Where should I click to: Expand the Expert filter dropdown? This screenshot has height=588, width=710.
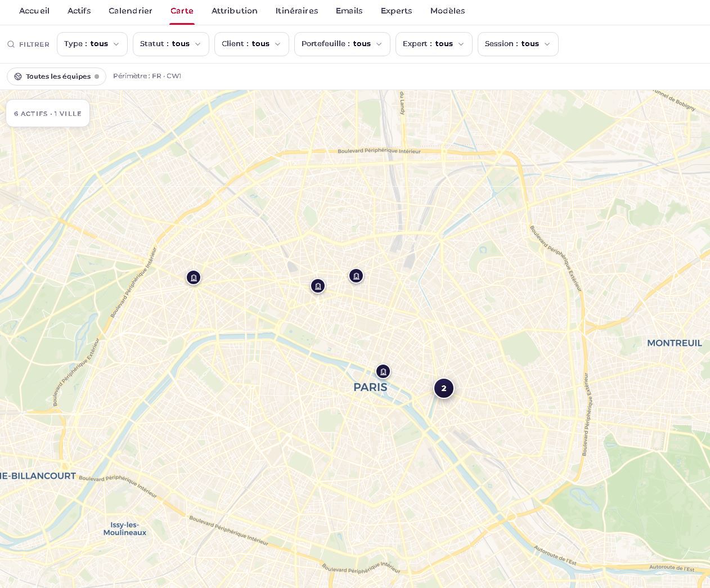[x=434, y=44]
